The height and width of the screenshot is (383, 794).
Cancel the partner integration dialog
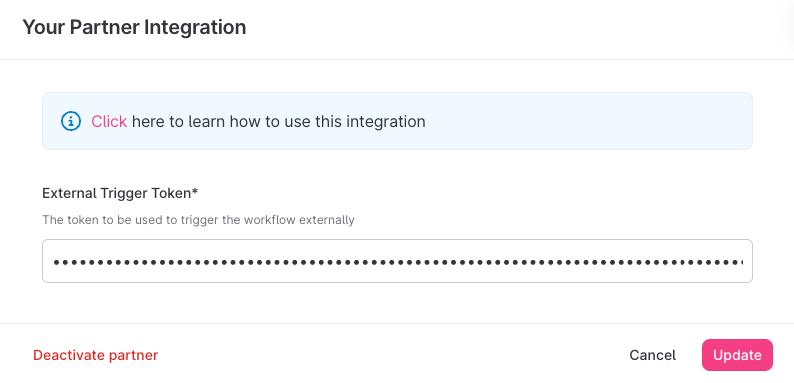(x=652, y=355)
